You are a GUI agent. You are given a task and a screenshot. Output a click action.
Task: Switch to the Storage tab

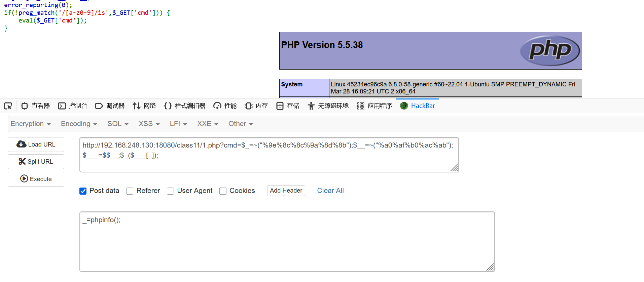(288, 106)
